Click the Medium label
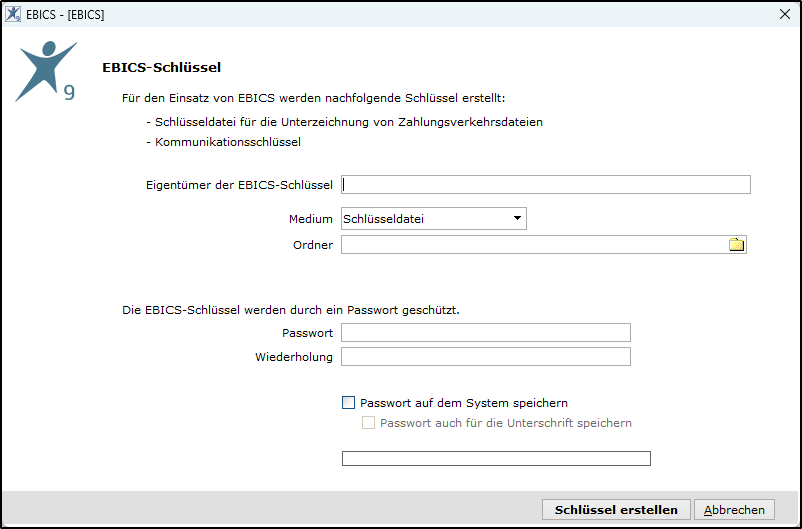802x529 pixels. point(310,219)
